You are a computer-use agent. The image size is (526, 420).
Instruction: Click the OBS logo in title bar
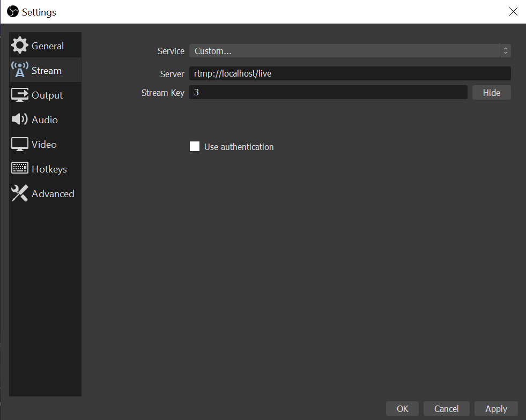13,11
